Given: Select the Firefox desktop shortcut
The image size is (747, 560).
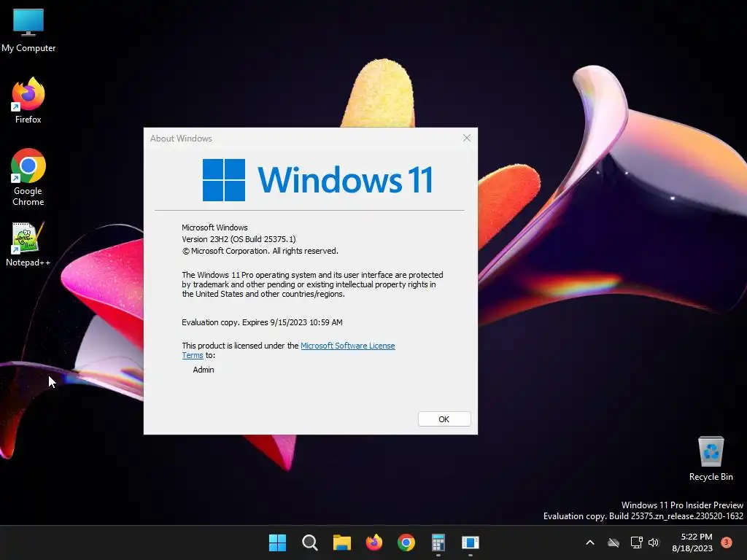Looking at the screenshot, I should [x=28, y=101].
